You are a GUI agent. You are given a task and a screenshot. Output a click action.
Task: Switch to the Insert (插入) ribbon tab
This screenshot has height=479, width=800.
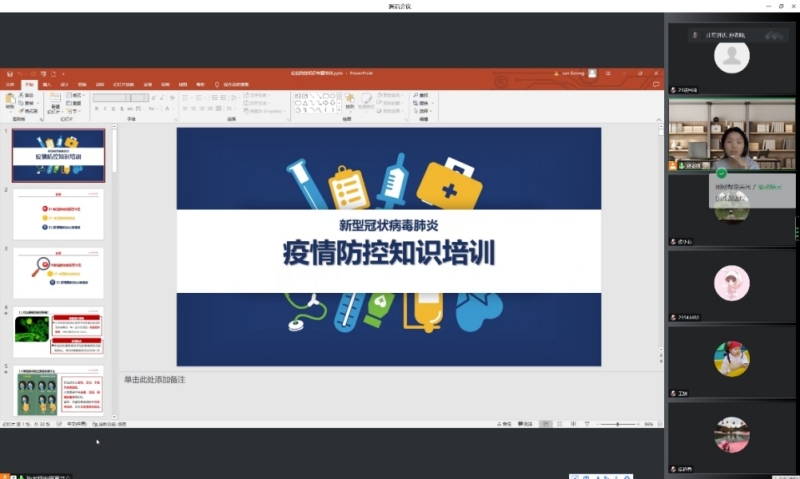(47, 84)
